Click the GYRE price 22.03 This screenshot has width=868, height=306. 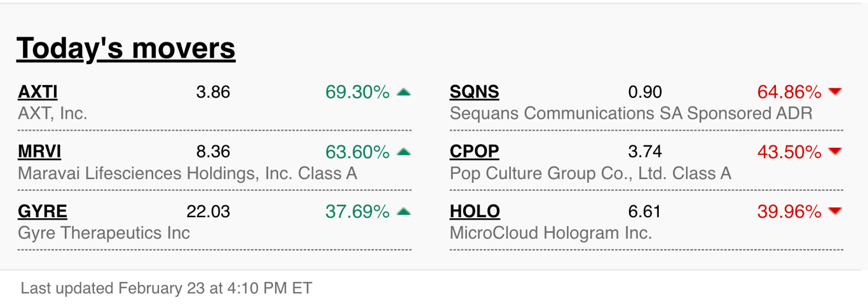(208, 211)
